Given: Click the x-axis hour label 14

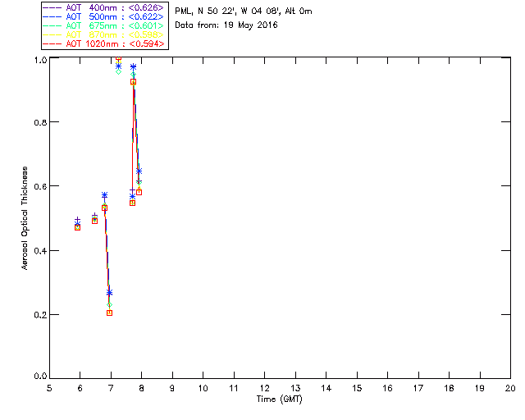Looking at the screenshot, I should coord(326,388).
